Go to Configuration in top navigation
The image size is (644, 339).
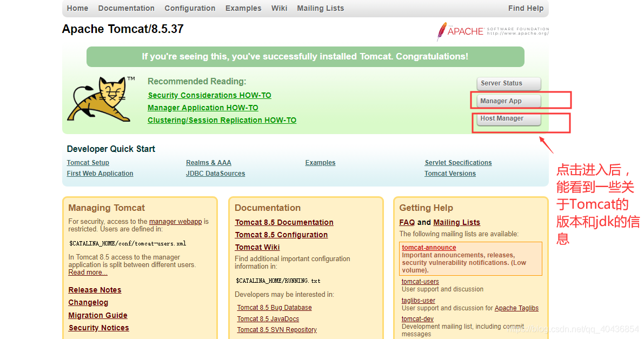tap(190, 8)
